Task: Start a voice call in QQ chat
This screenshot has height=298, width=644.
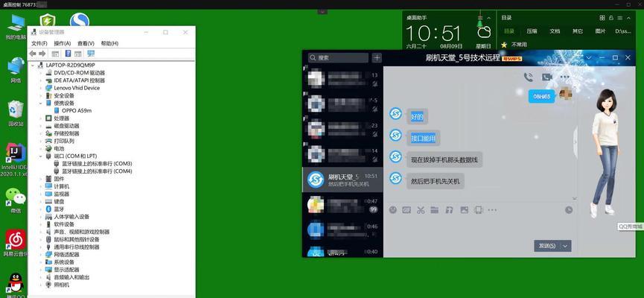Action: click(528, 77)
